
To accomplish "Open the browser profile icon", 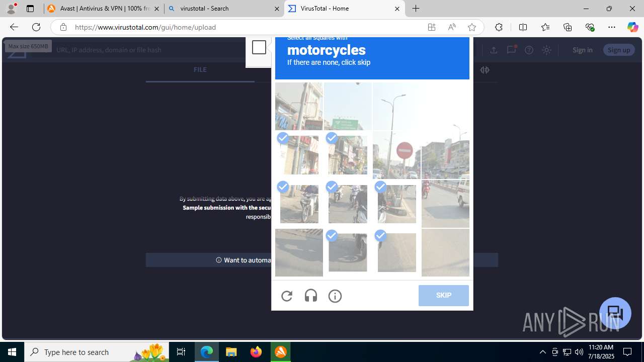I will coord(11,9).
